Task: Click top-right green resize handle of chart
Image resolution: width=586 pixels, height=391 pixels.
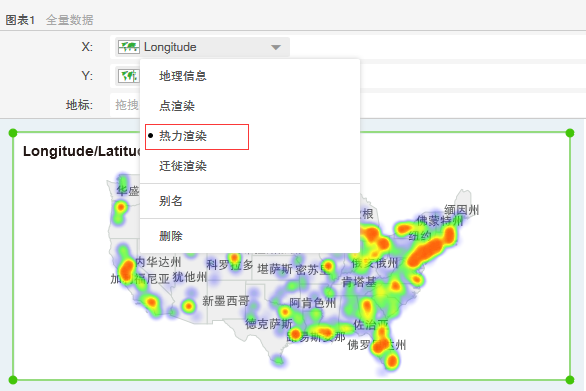Action: pos(570,133)
